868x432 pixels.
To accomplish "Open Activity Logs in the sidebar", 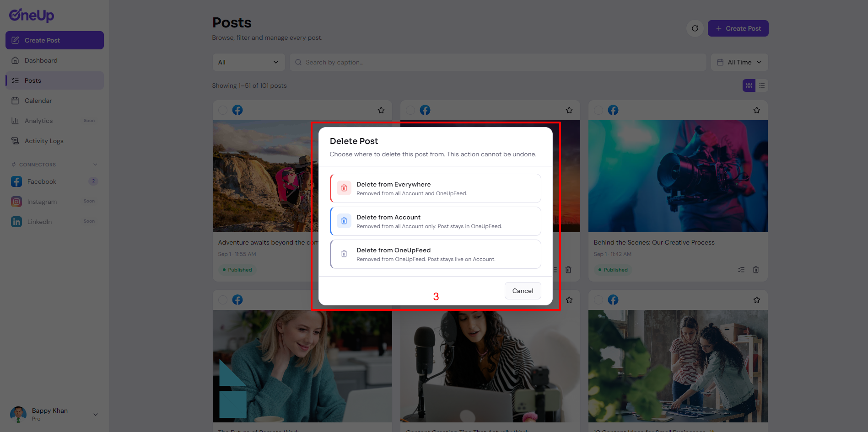I will 54,141.
